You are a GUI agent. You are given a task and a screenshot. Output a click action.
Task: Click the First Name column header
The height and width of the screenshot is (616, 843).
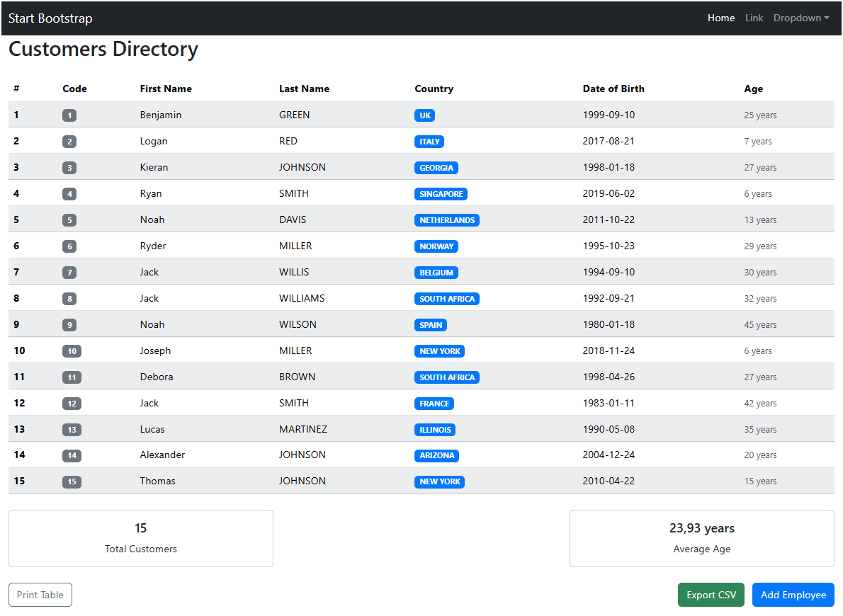(166, 89)
